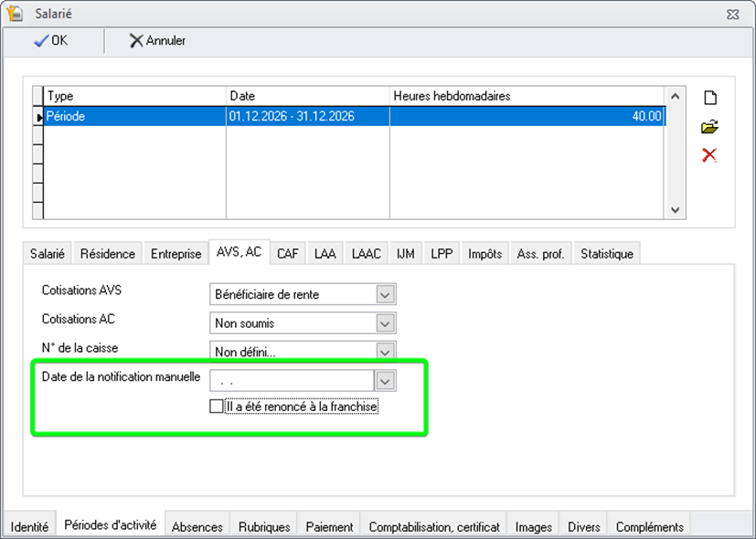This screenshot has width=756, height=539.
Task: Open the notification date picker arrow
Action: coord(386,381)
